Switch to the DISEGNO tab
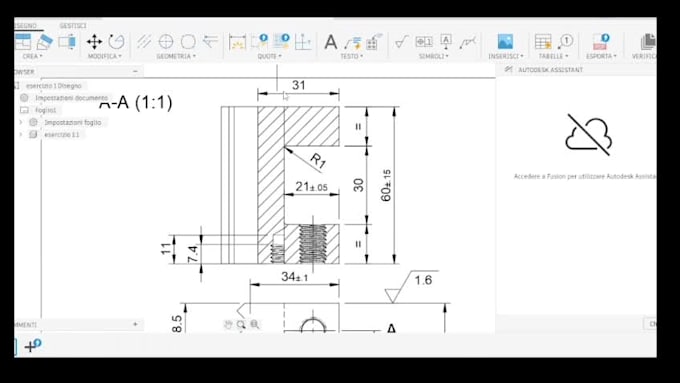 [x=26, y=26]
